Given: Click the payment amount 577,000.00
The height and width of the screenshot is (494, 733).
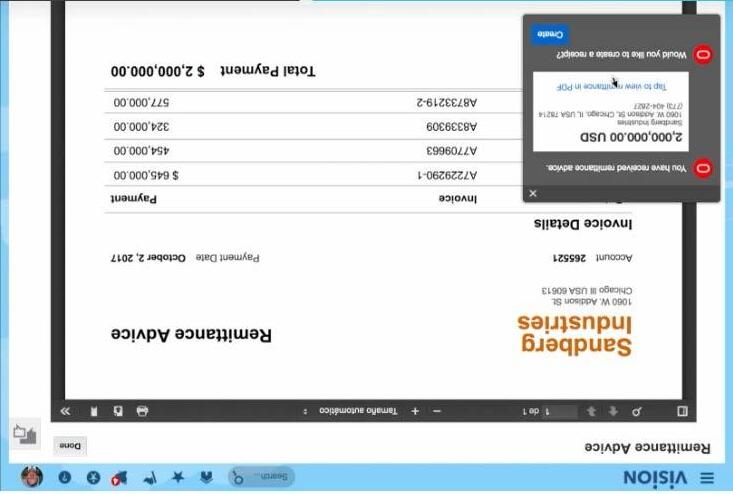Looking at the screenshot, I should [x=142, y=102].
